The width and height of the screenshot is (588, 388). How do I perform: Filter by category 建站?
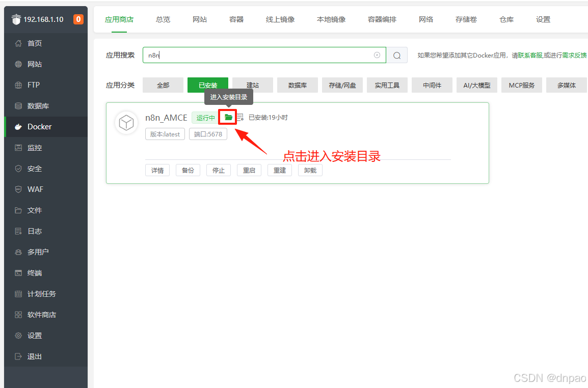253,85
